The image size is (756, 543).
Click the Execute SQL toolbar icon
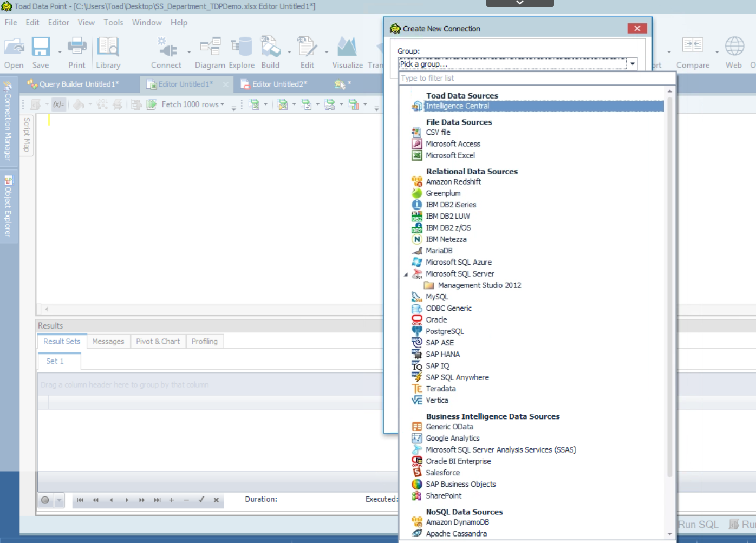[x=152, y=104]
